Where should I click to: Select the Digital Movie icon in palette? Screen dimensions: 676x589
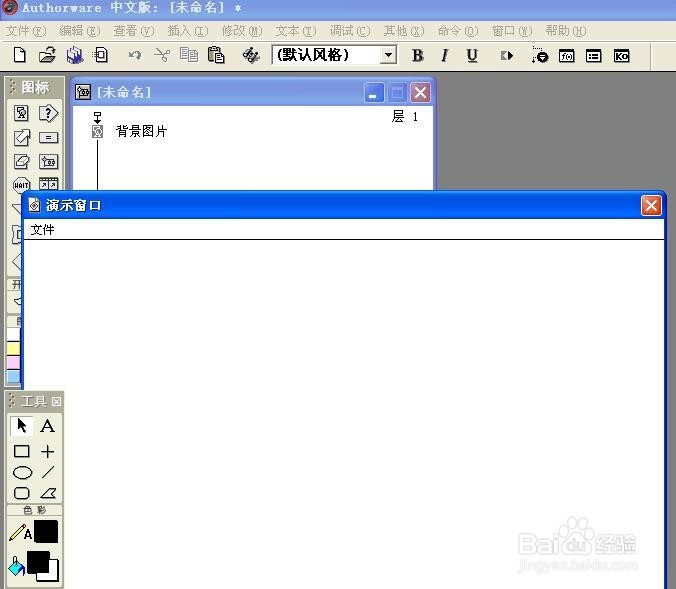(x=48, y=184)
